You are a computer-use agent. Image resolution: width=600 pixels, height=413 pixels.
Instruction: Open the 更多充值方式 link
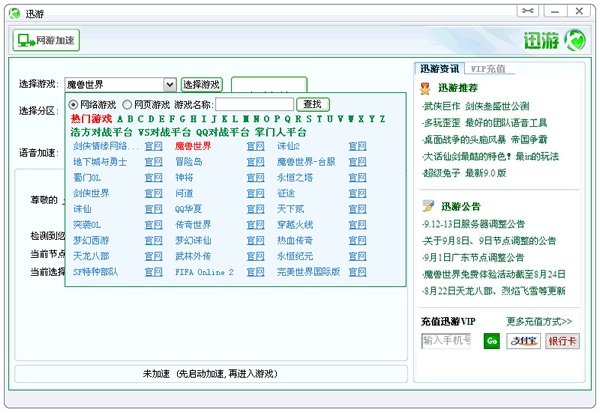coord(539,322)
